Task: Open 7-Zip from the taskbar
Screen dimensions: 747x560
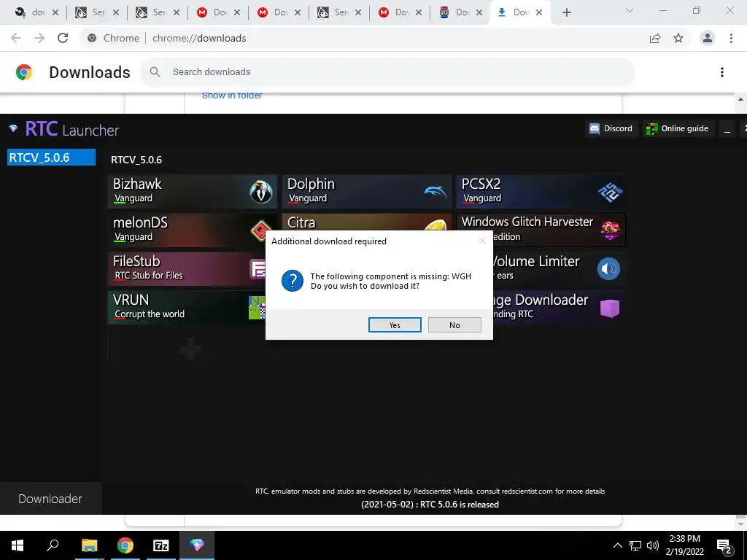Action: [161, 545]
